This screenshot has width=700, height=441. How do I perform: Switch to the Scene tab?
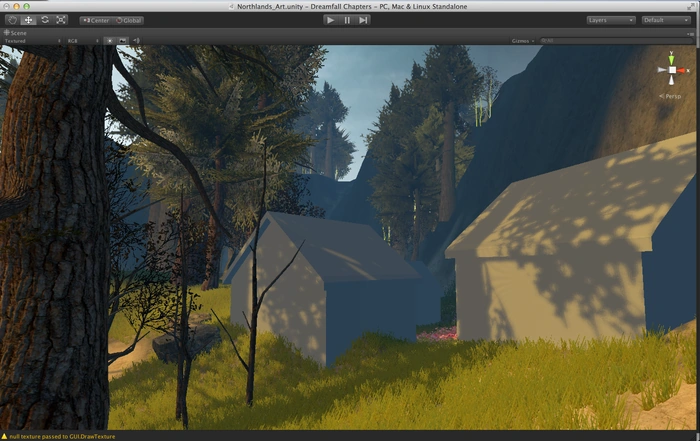(17, 32)
